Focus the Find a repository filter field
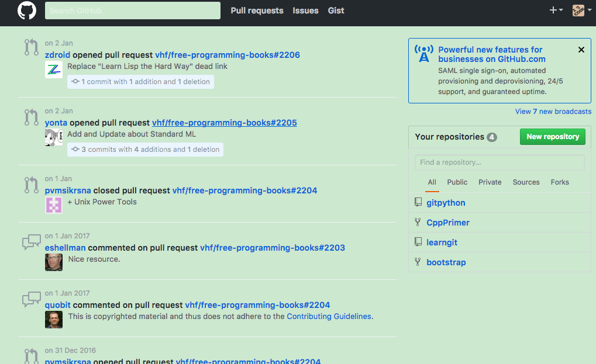The image size is (596, 364). point(499,162)
